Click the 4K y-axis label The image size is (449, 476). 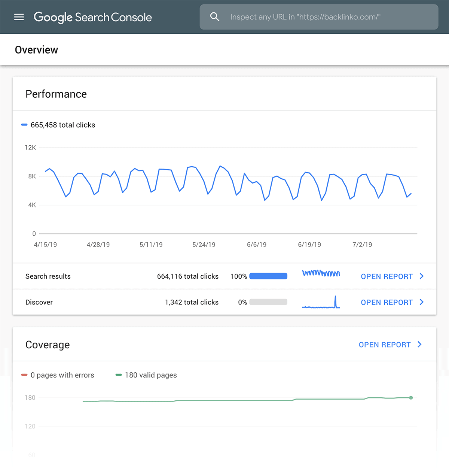click(32, 205)
